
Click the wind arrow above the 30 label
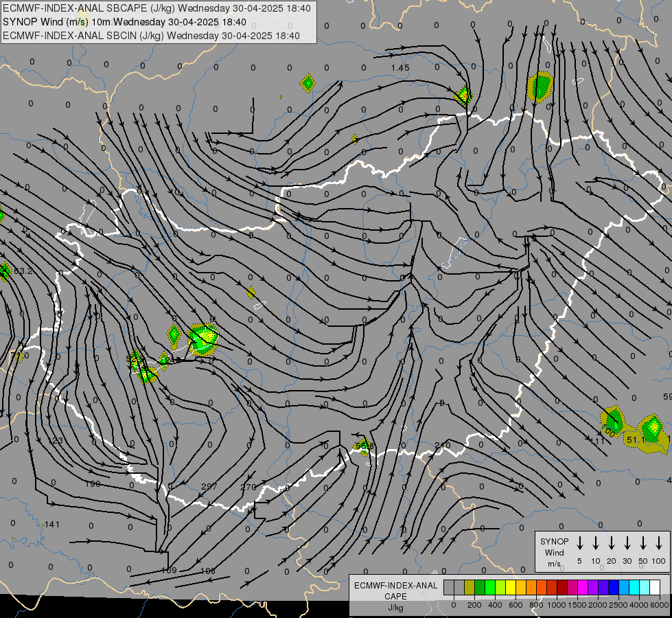coord(627,542)
